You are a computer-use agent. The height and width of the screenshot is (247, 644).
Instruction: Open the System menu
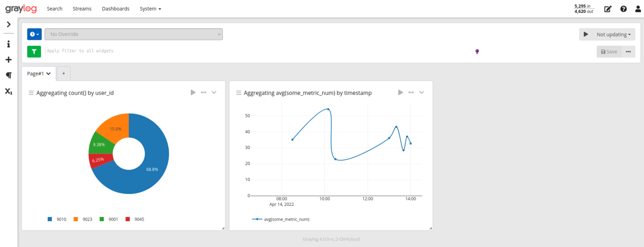point(150,9)
